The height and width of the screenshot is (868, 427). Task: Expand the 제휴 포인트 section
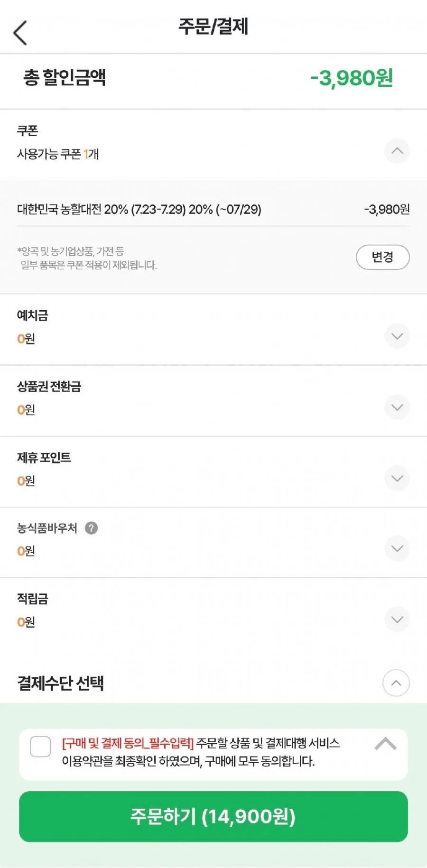click(x=397, y=479)
